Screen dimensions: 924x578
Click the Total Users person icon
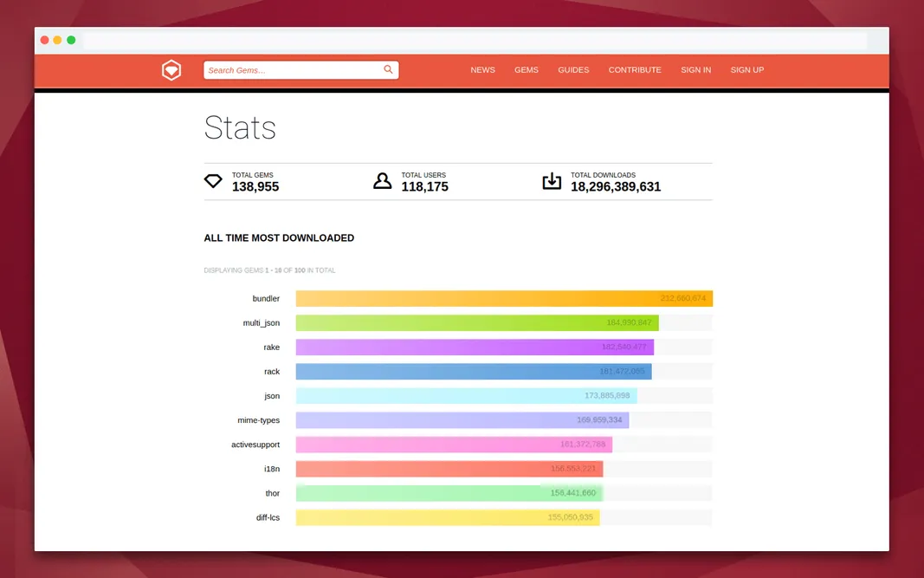382,180
